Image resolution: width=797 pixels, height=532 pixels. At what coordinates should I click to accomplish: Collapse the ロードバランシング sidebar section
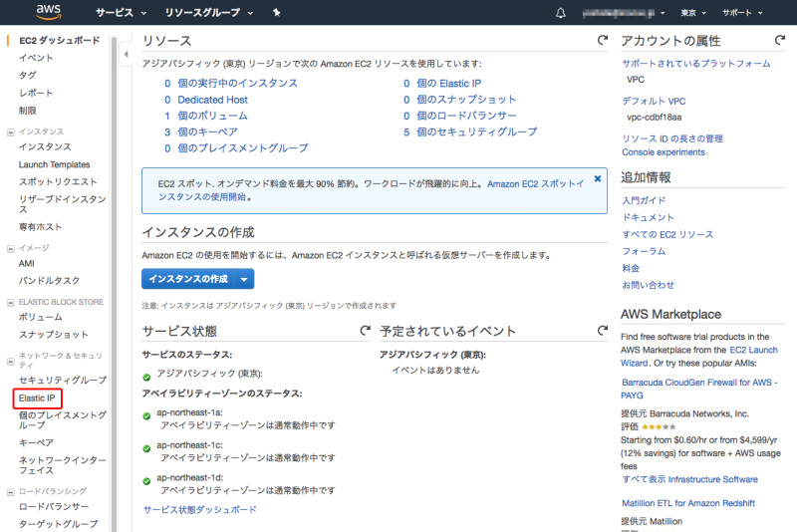coord(10,492)
